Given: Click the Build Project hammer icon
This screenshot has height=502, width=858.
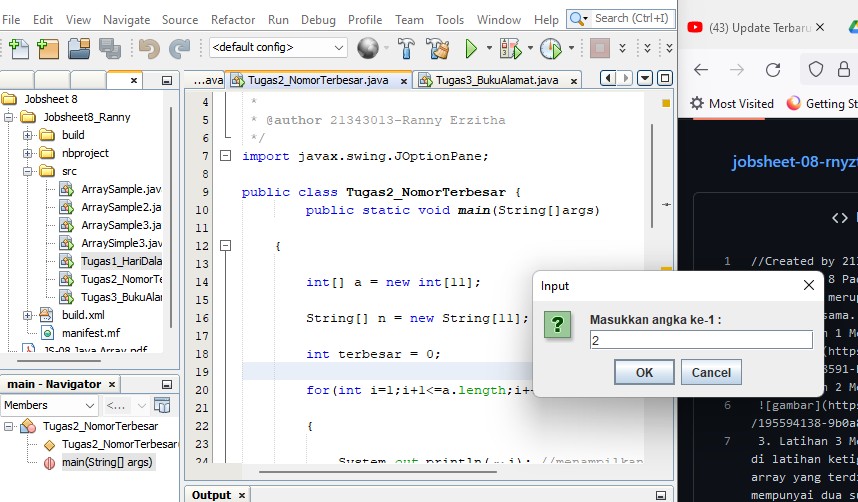Looking at the screenshot, I should [406, 48].
